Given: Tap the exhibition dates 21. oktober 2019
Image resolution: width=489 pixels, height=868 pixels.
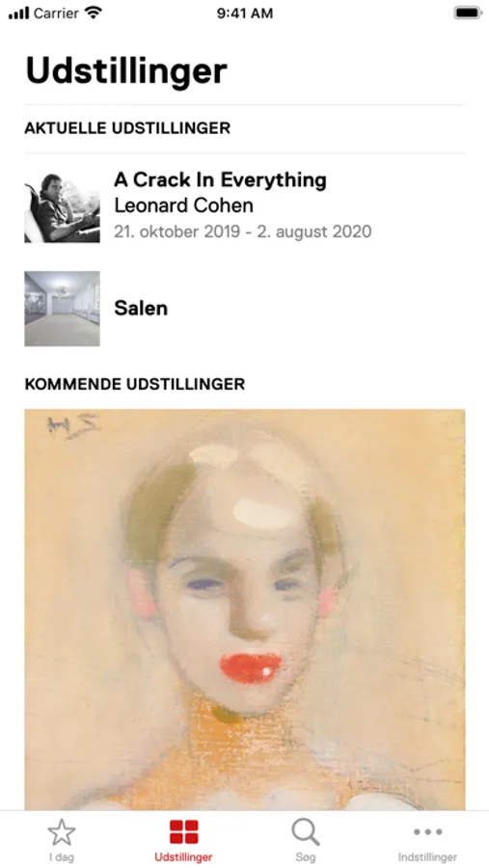Looking at the screenshot, I should click(x=176, y=231).
